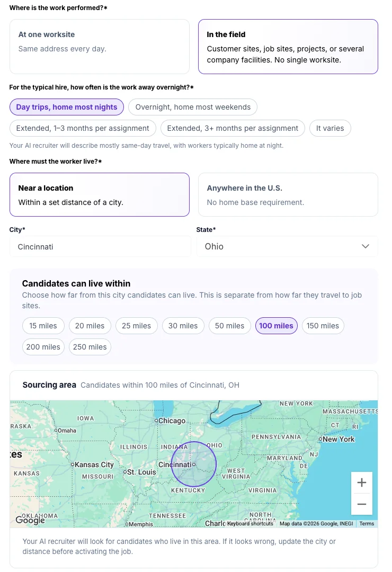Click the 'Sourcing area' heading
This screenshot has width=392, height=572.
pos(49,385)
